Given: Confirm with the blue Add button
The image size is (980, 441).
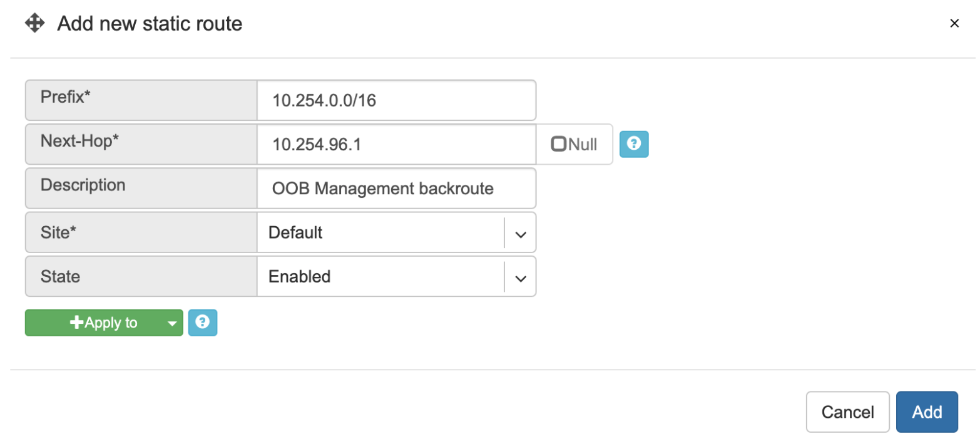Looking at the screenshot, I should point(927,412).
